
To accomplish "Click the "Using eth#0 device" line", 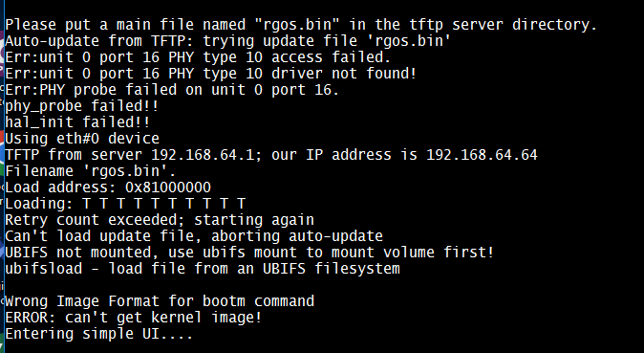I will tap(82, 139).
